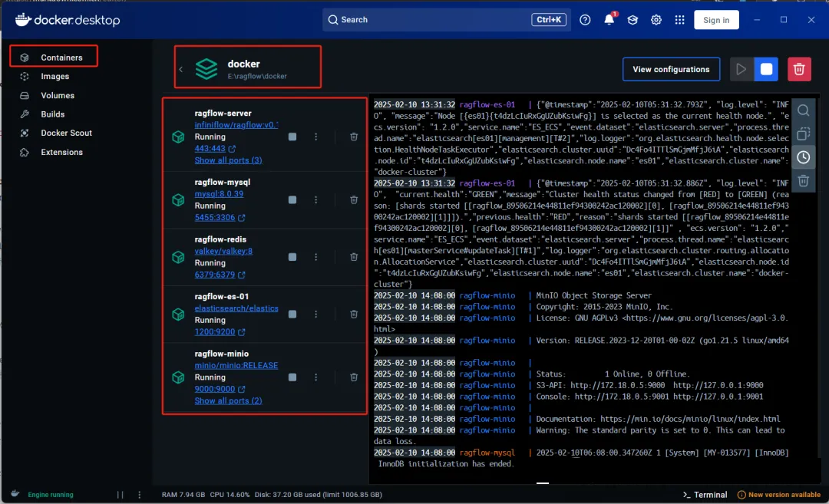The width and height of the screenshot is (829, 504).
Task: Open elasticsearch/elastics image link
Action: (x=236, y=308)
